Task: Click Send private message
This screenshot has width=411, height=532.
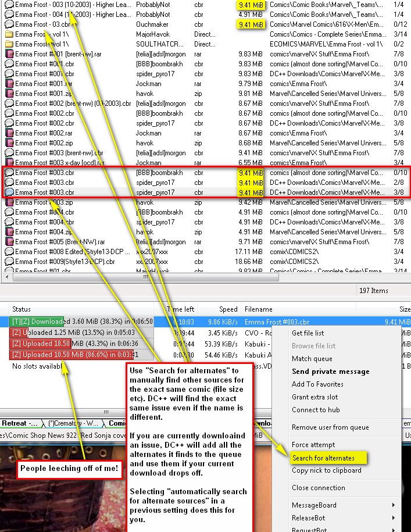Action: coord(330,372)
